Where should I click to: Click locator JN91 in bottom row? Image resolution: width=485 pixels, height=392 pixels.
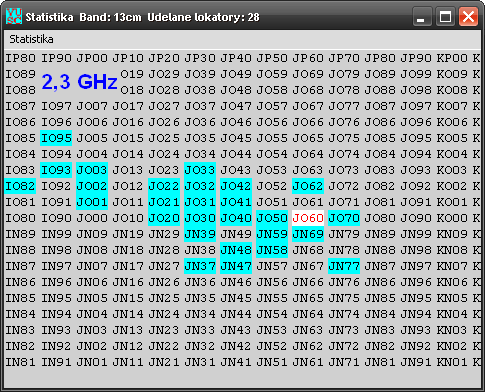416,362
